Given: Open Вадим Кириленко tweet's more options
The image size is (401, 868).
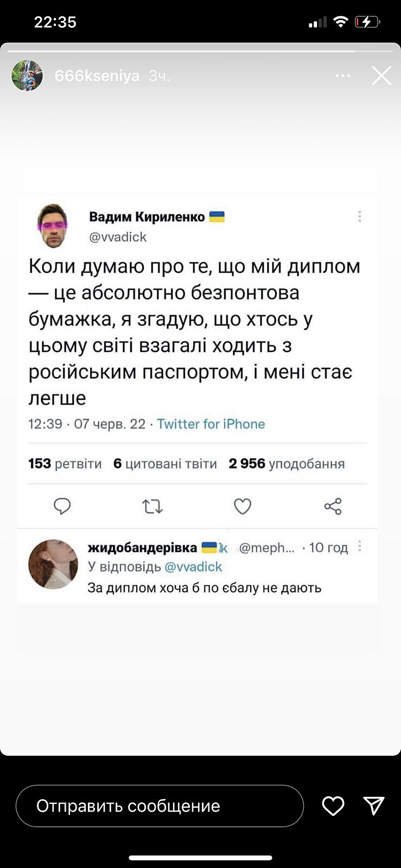Looking at the screenshot, I should [359, 216].
